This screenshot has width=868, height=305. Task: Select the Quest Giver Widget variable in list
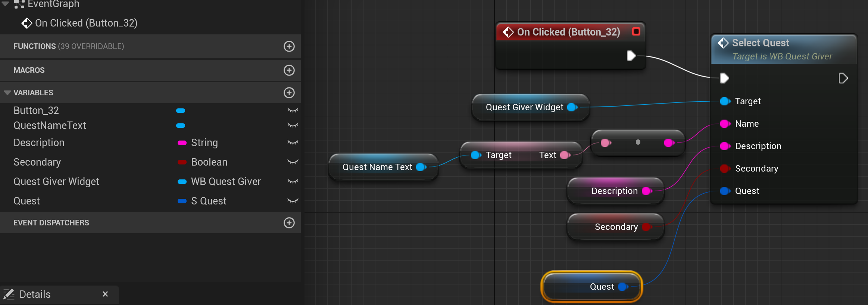[56, 182]
